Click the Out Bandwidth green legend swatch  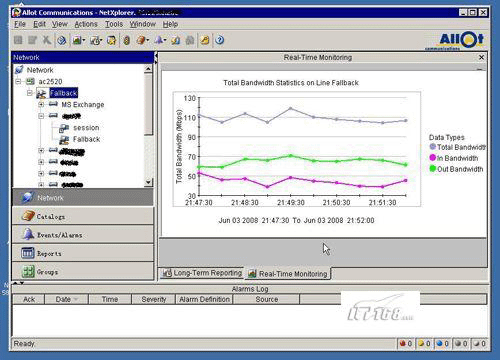coord(433,169)
